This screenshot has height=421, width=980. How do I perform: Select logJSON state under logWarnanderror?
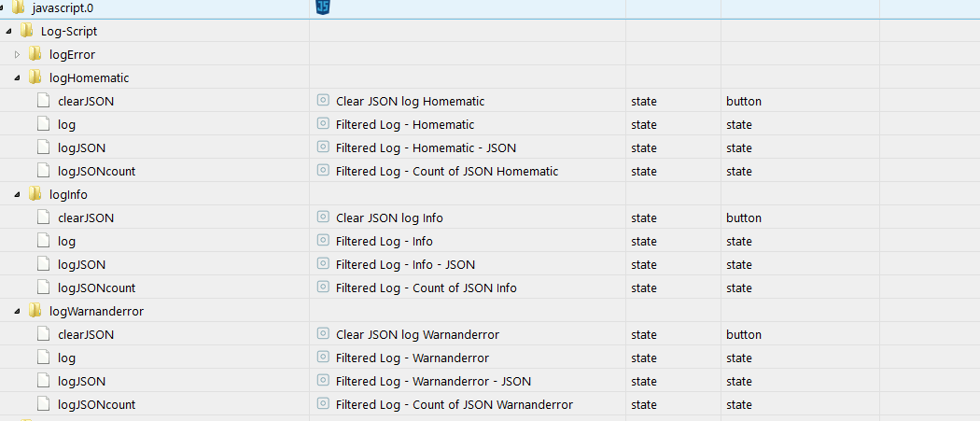[x=81, y=381]
